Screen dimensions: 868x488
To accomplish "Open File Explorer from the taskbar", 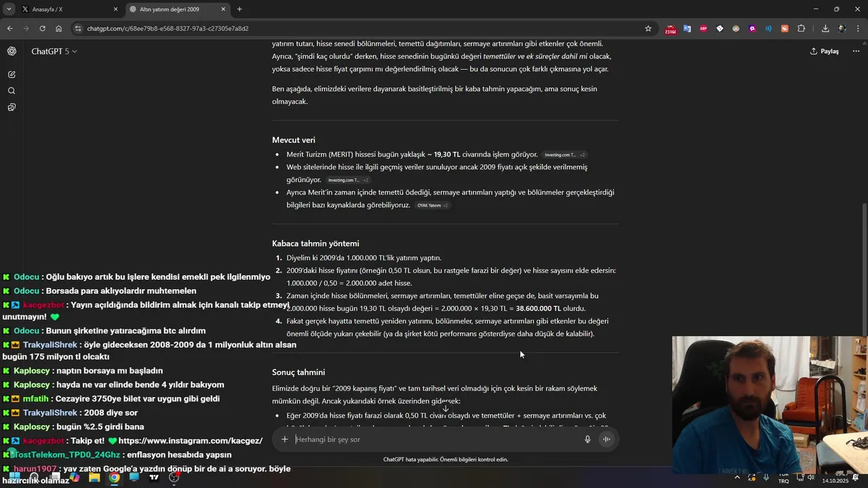I will (94, 477).
